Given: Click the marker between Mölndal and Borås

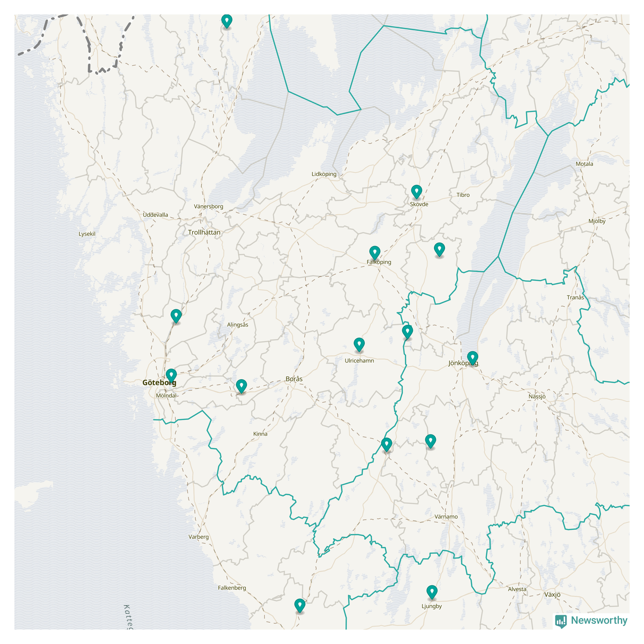Looking at the screenshot, I should pyautogui.click(x=241, y=386).
